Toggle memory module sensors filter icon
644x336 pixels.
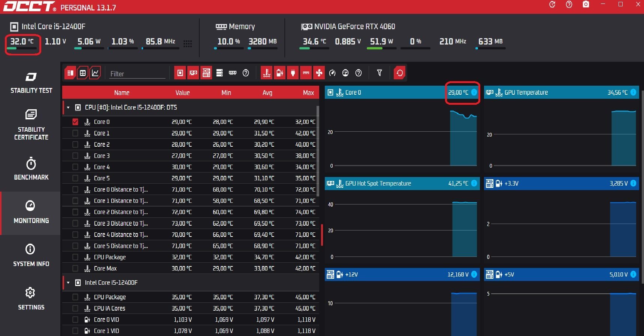pyautogui.click(x=233, y=73)
